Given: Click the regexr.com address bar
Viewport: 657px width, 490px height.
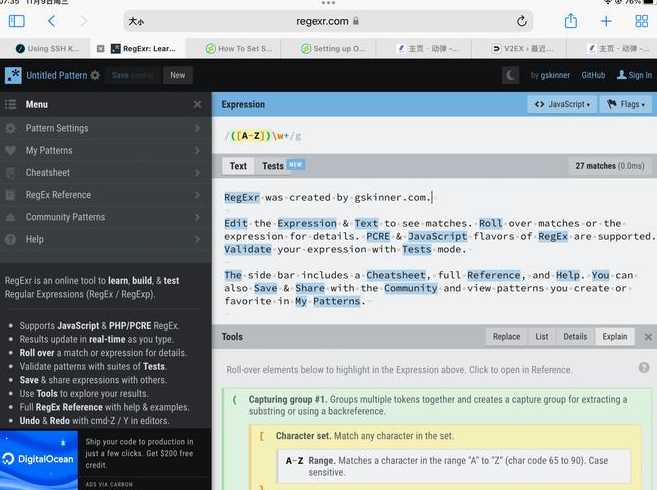Looking at the screenshot, I should coord(328,21).
